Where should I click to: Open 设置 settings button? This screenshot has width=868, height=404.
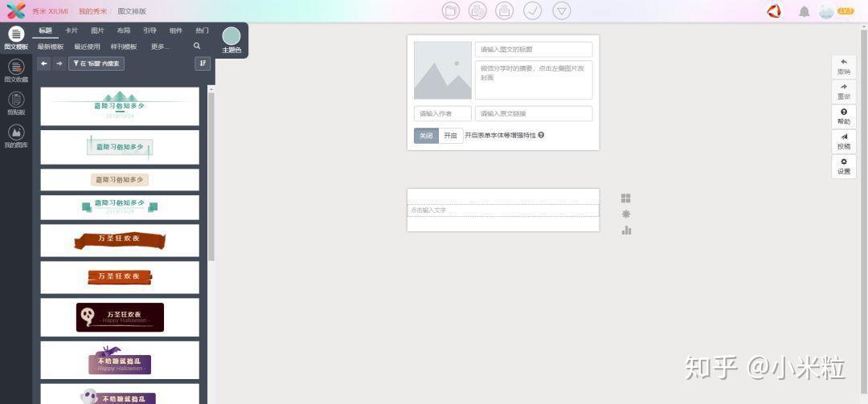[x=844, y=166]
